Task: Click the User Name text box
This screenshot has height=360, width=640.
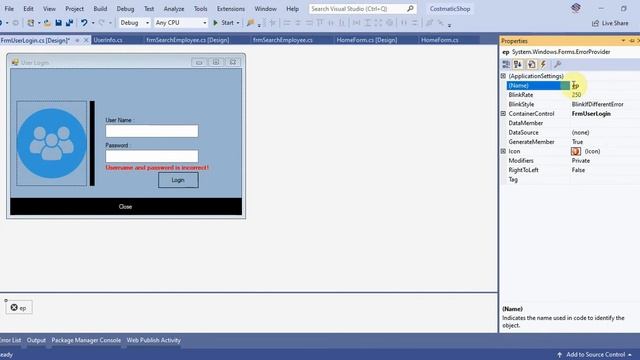Action: [152, 131]
